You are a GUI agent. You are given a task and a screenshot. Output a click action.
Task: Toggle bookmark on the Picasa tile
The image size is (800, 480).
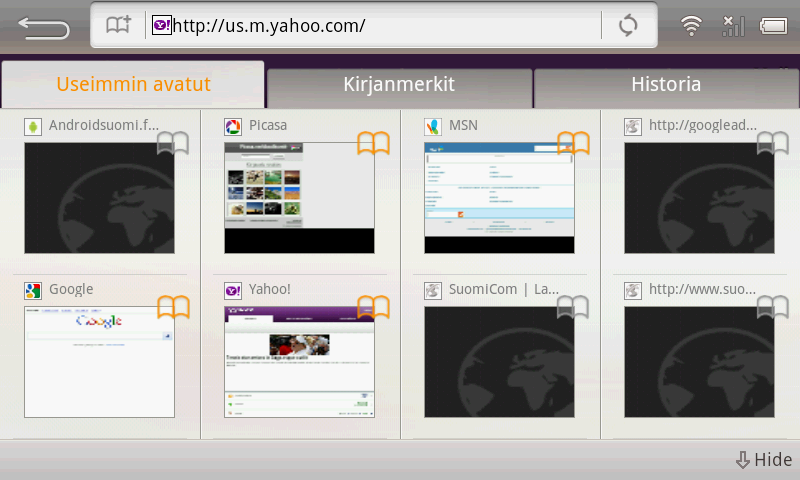373,143
